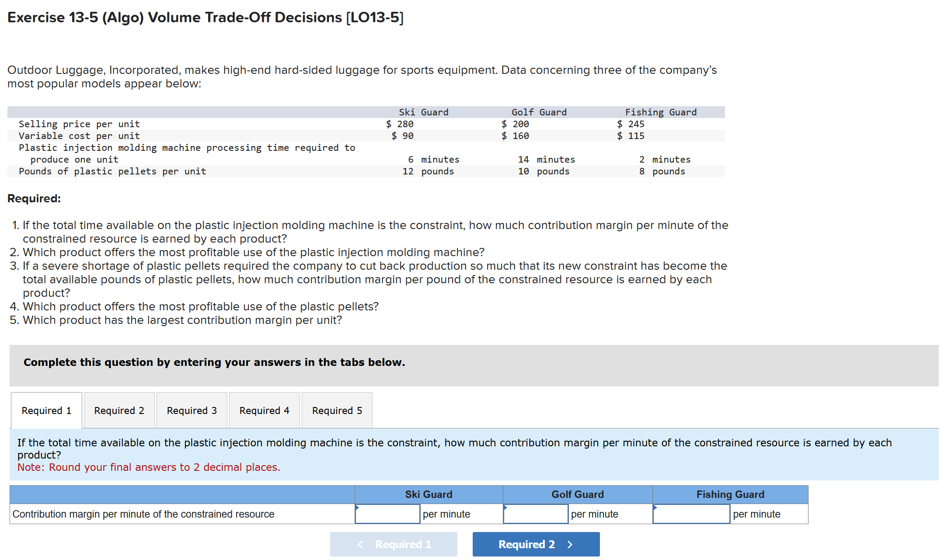Switch to the Required 2 tab

tap(118, 410)
